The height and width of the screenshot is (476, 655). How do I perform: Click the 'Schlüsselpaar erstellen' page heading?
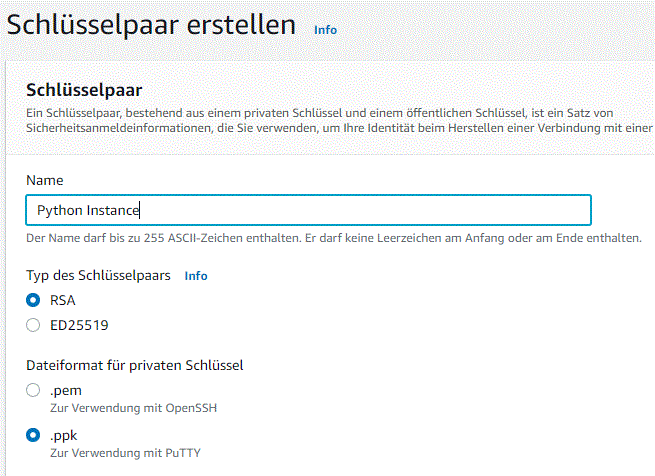[152, 25]
